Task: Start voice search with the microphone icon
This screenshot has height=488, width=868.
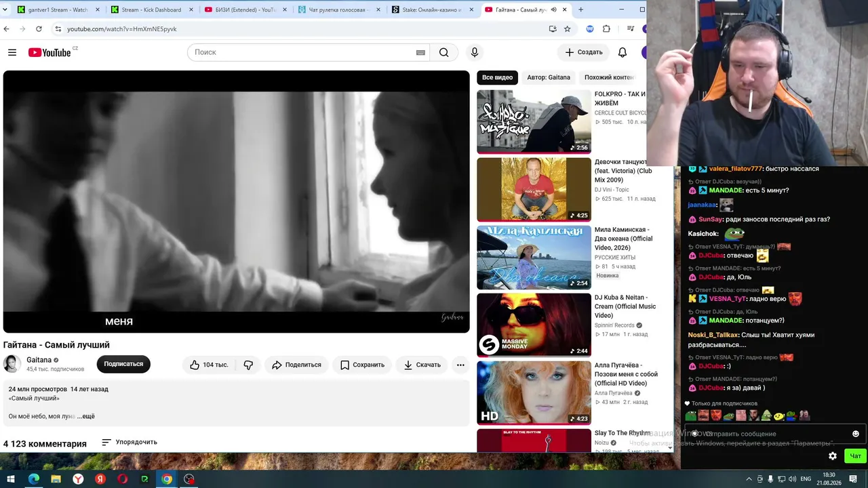Action: pos(474,52)
